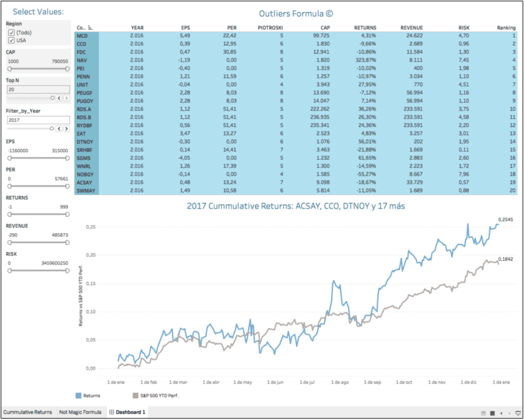Click the 2017 Cummulative Returns chart title
This screenshot has width=524, height=420.
click(296, 206)
